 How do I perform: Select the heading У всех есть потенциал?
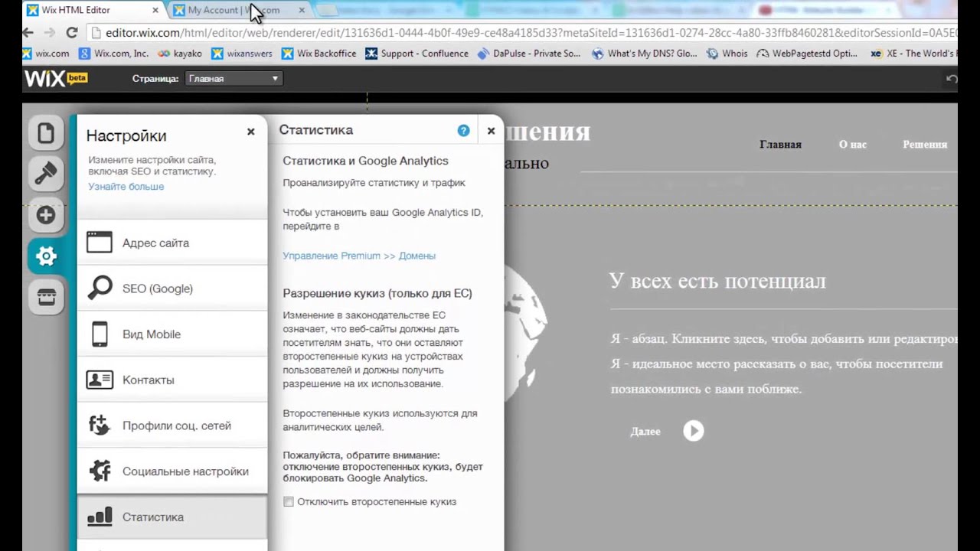tap(717, 281)
